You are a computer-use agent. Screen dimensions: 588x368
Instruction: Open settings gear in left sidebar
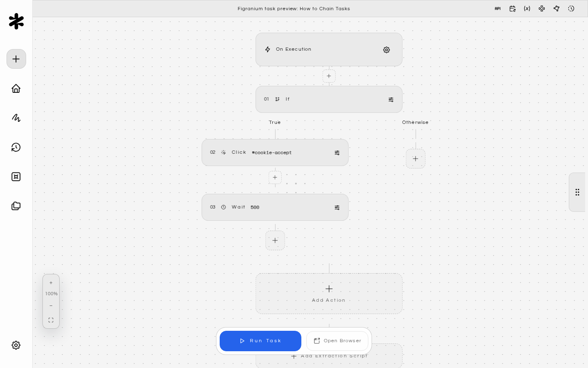click(16, 345)
